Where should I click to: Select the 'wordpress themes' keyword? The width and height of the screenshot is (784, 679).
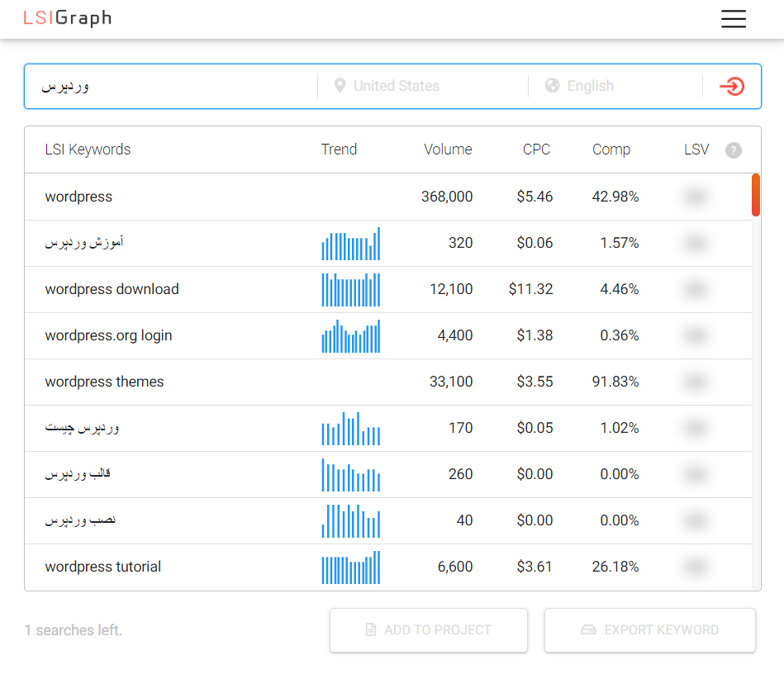coord(104,382)
